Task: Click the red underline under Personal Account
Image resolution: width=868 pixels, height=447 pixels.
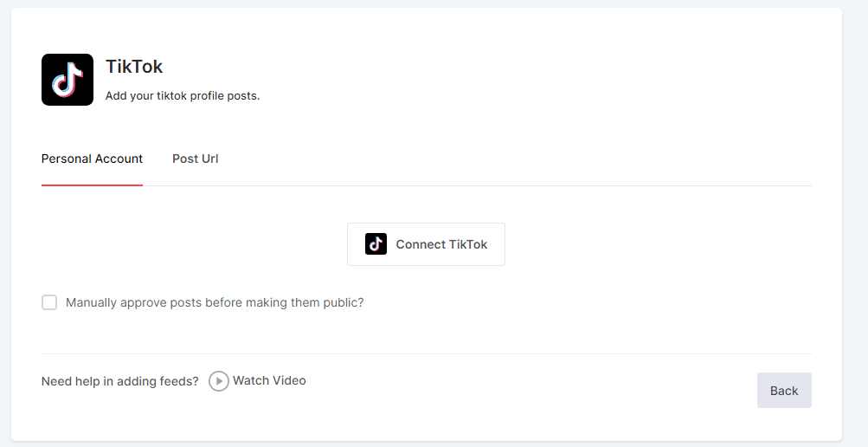Action: (x=92, y=185)
